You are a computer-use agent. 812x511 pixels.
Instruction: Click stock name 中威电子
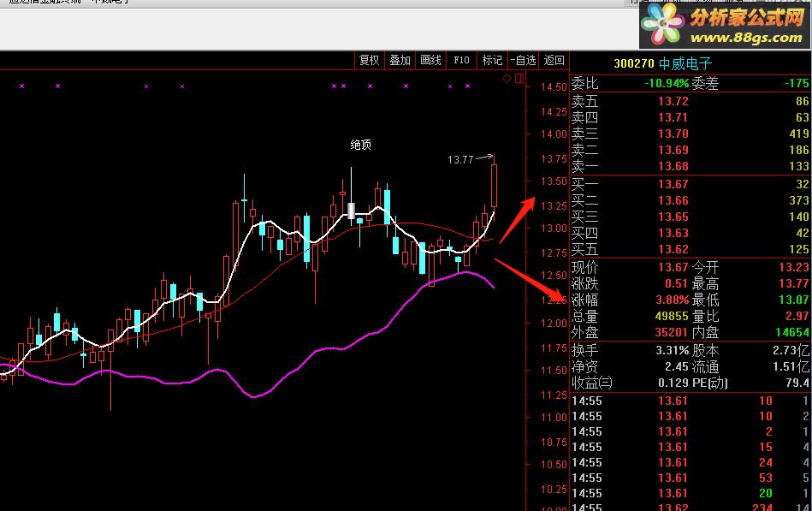(685, 63)
